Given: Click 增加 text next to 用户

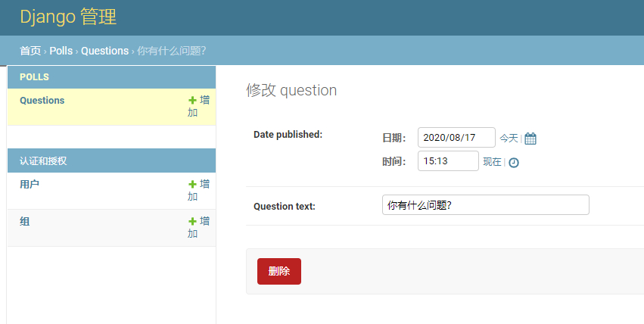Looking at the screenshot, I should click(199, 190).
